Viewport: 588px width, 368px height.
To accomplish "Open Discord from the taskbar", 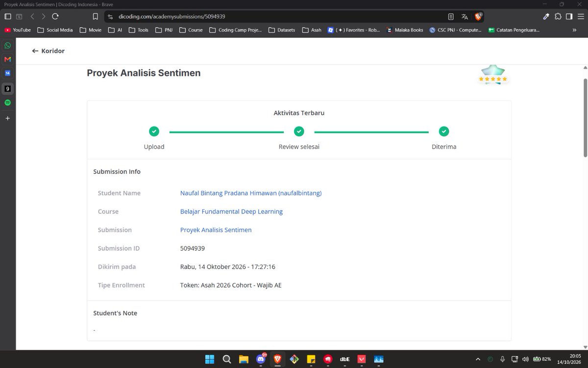I will click(261, 359).
